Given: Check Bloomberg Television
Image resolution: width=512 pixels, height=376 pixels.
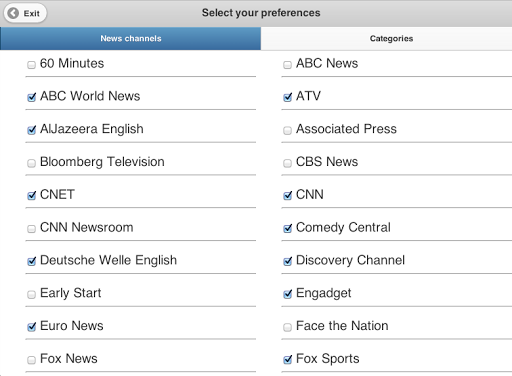Looking at the screenshot, I should coord(31,163).
